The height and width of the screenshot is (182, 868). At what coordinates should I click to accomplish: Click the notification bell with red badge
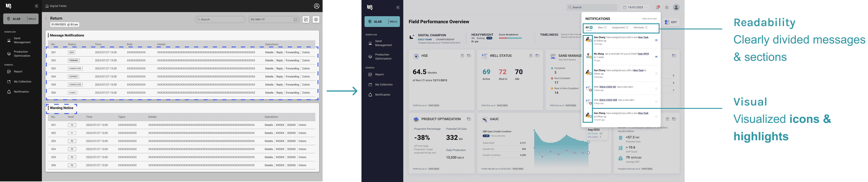(x=657, y=7)
